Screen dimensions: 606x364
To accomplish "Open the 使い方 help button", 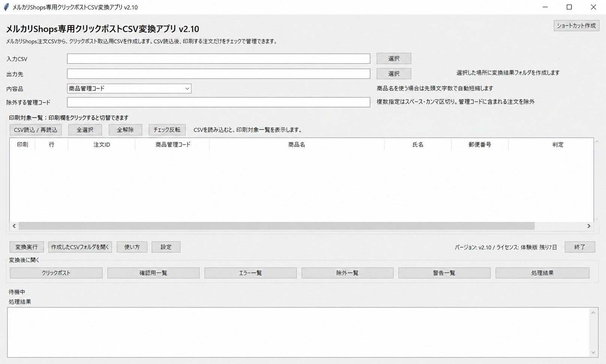I will point(132,247).
